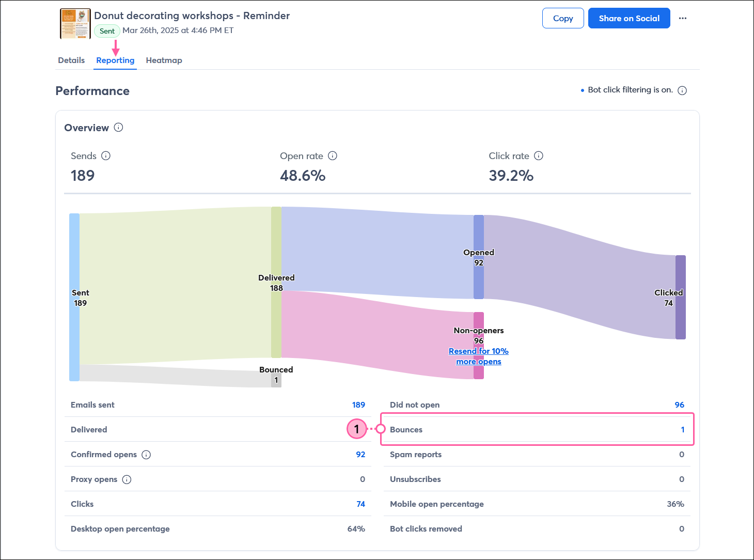Click the Bot click filtering info icon
754x560 pixels.
pyautogui.click(x=682, y=90)
